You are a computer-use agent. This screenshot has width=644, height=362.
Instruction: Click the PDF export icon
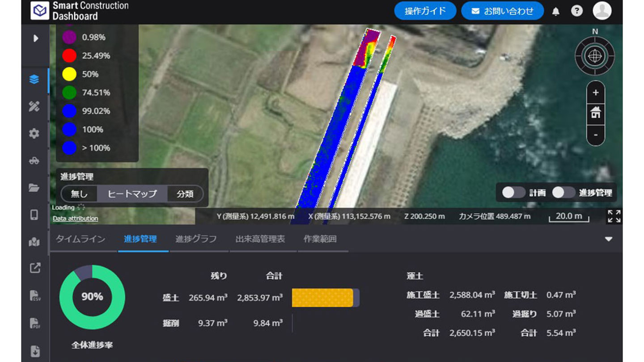click(x=34, y=323)
